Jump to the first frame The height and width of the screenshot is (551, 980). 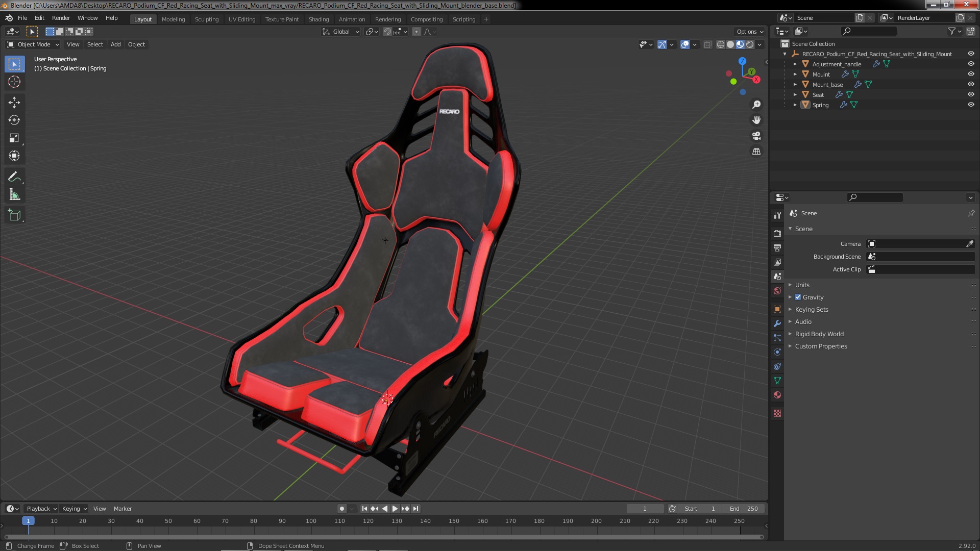tap(364, 509)
